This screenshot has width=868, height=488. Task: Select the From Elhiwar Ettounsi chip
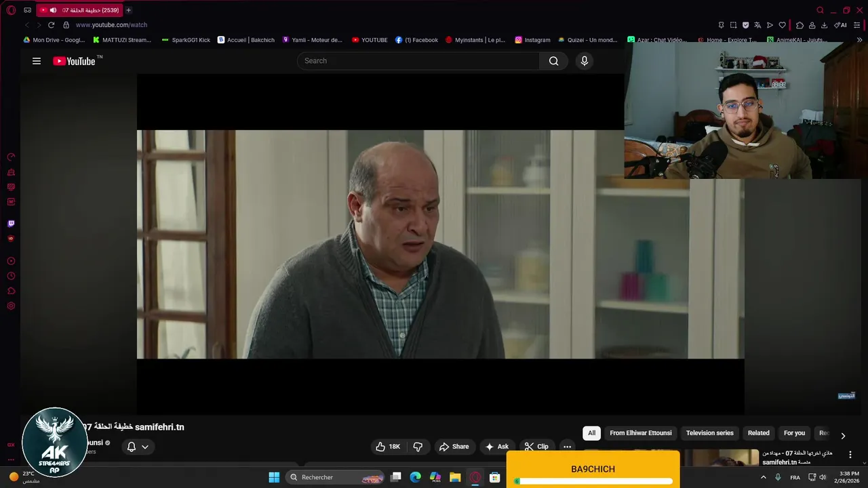pyautogui.click(x=641, y=433)
